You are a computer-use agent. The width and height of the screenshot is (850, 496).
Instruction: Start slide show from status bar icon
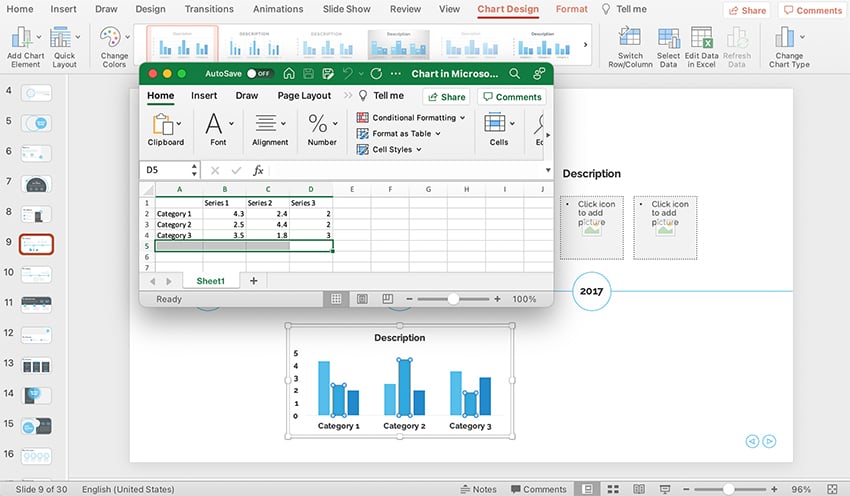coord(660,489)
